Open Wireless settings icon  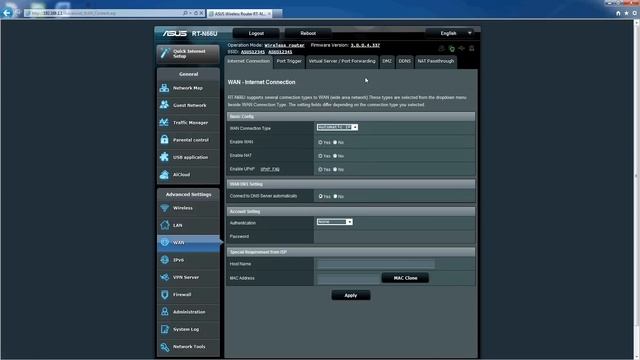(164, 208)
